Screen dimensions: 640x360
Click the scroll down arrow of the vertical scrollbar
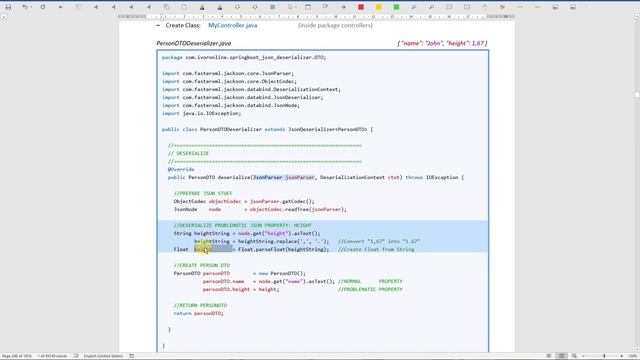[x=637, y=349]
